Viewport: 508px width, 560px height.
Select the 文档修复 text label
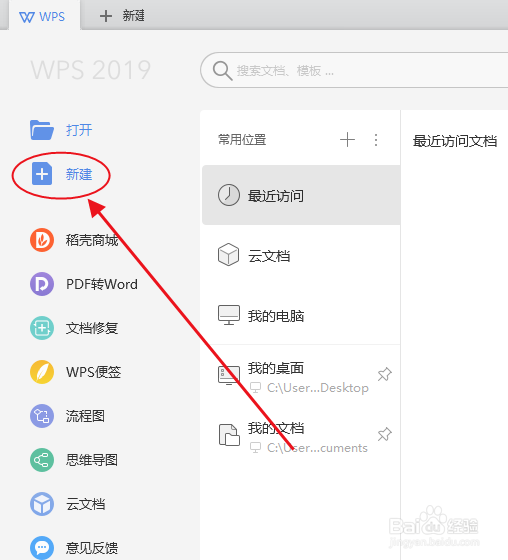click(x=92, y=328)
